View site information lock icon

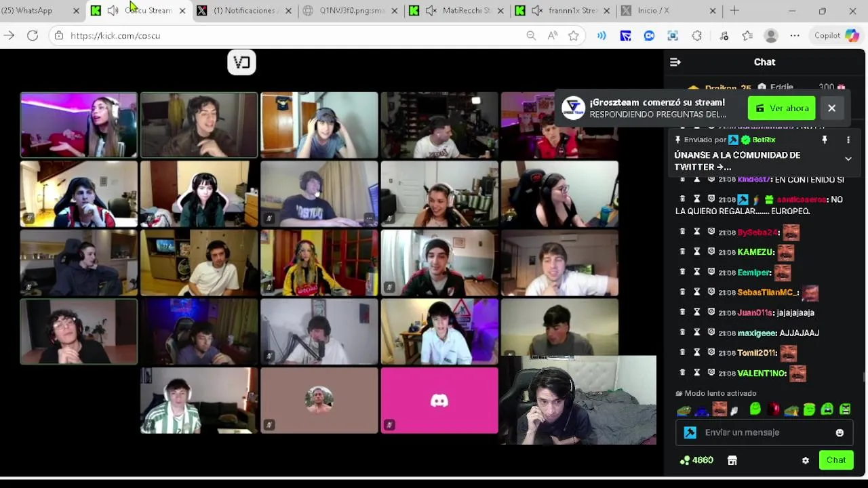tap(59, 35)
